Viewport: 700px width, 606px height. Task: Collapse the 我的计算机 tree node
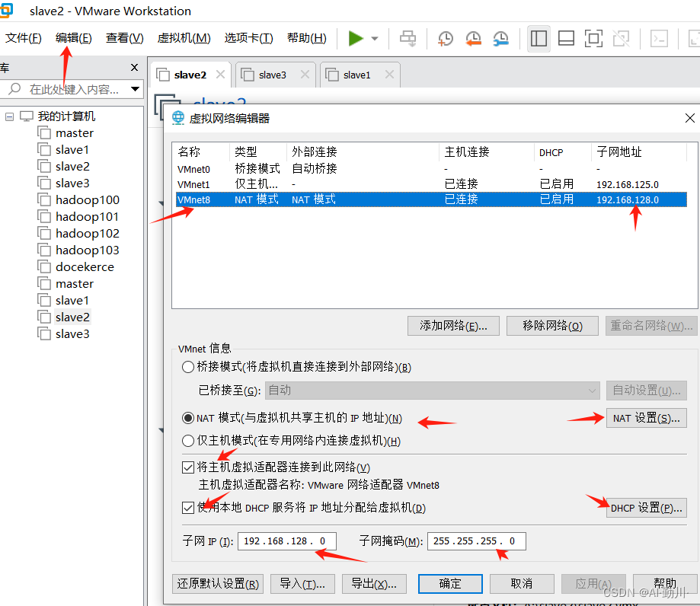coord(9,117)
